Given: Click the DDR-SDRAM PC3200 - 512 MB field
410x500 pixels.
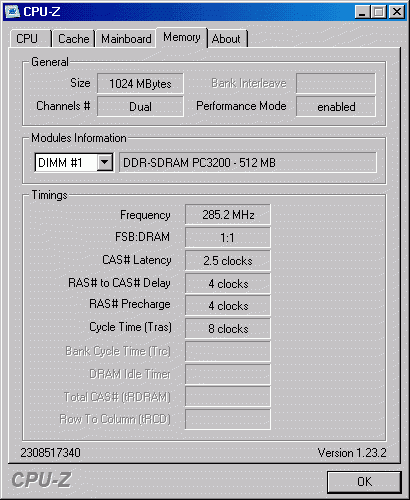Looking at the screenshot, I should click(248, 163).
